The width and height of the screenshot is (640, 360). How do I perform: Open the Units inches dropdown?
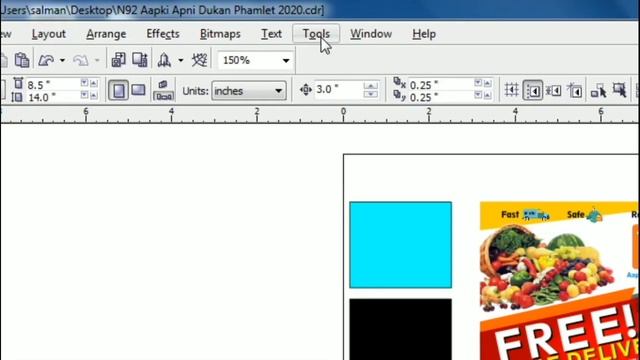[x=249, y=91]
